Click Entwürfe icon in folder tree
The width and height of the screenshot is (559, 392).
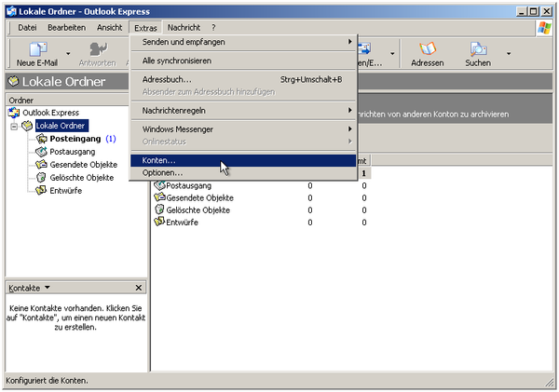click(x=41, y=190)
